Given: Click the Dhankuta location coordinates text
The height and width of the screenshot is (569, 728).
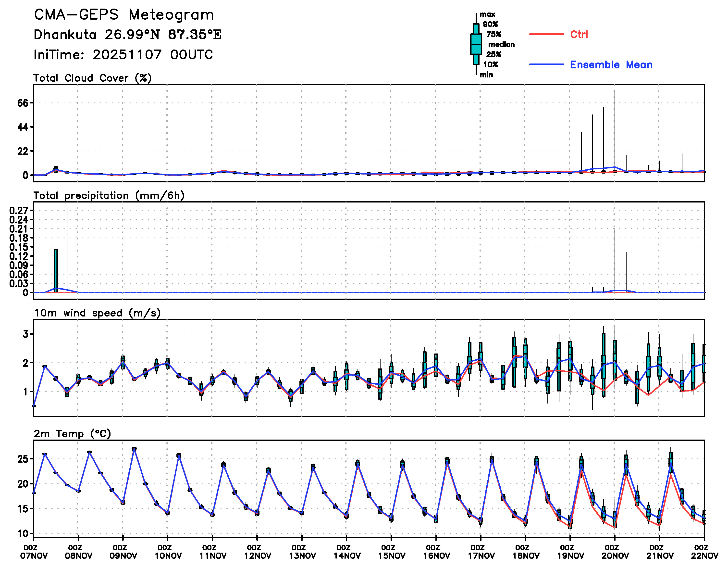Looking at the screenshot, I should tap(128, 35).
